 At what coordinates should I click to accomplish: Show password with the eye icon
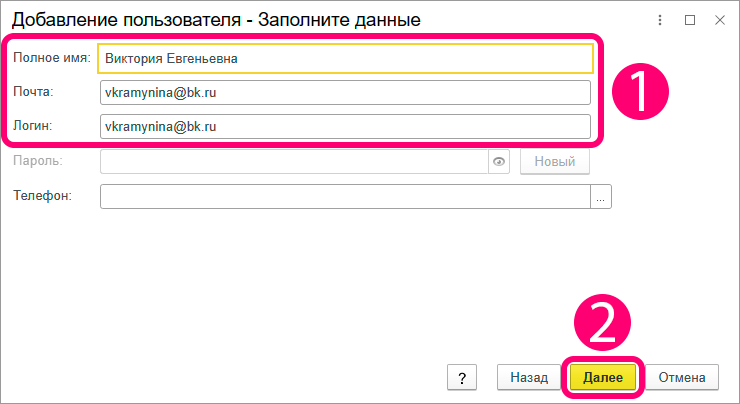pos(499,162)
